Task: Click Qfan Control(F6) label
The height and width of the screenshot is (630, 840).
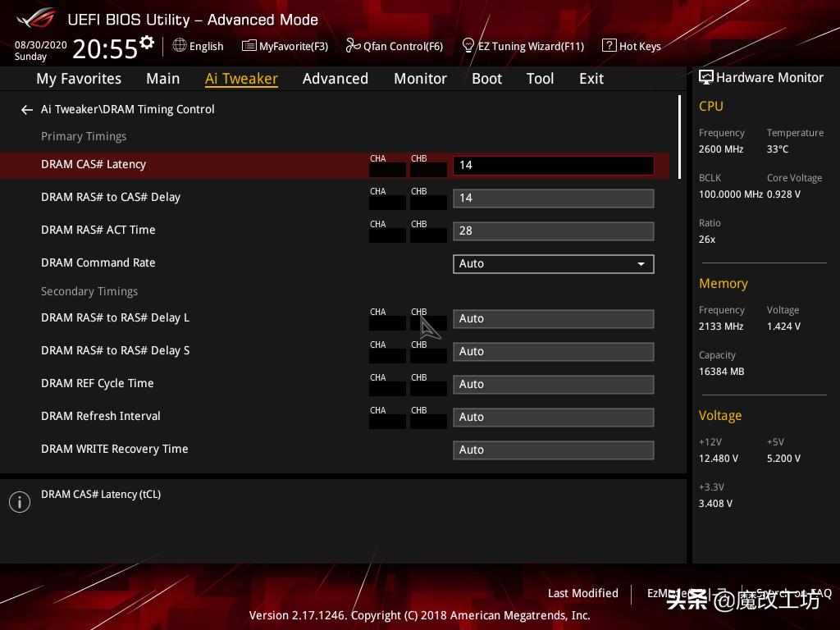Action: click(403, 46)
